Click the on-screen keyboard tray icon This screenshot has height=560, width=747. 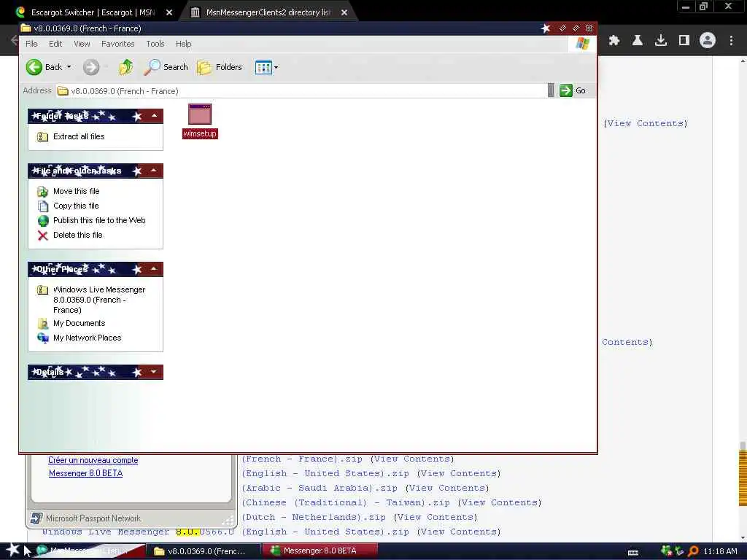pos(633,553)
